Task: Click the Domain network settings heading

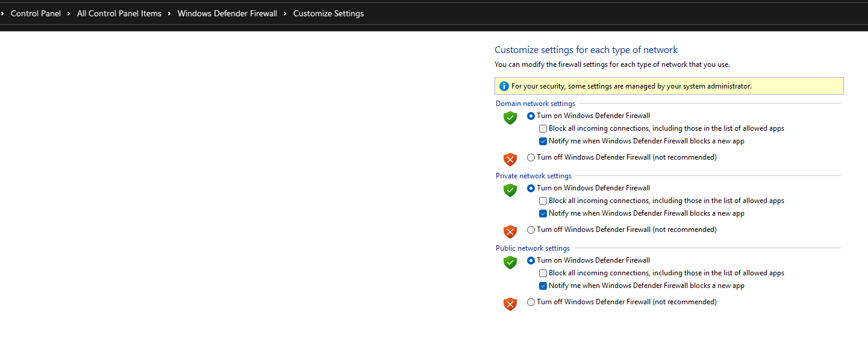Action: pos(535,104)
